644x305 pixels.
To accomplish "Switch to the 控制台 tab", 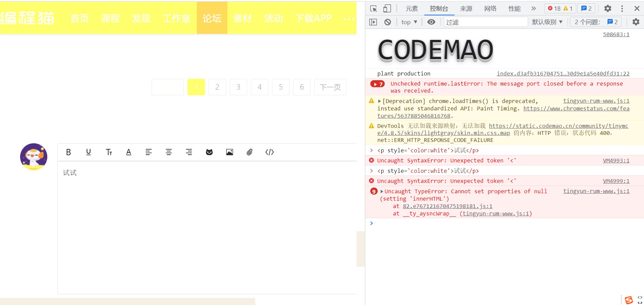I will click(439, 9).
